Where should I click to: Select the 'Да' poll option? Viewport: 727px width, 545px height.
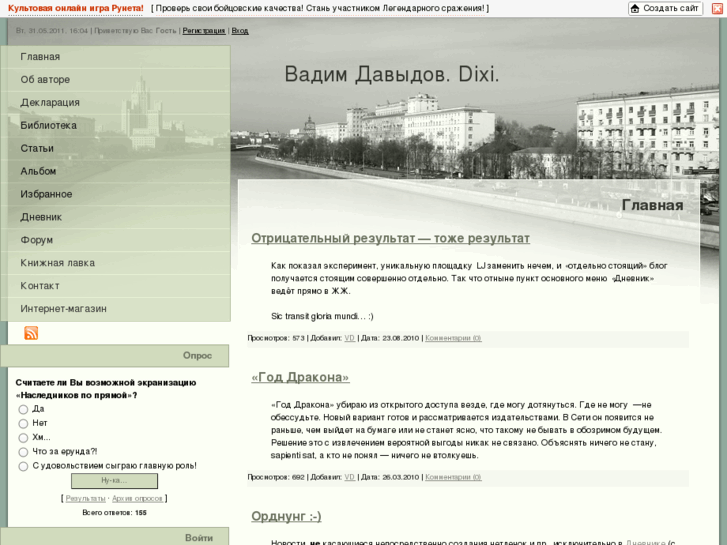tap(23, 409)
